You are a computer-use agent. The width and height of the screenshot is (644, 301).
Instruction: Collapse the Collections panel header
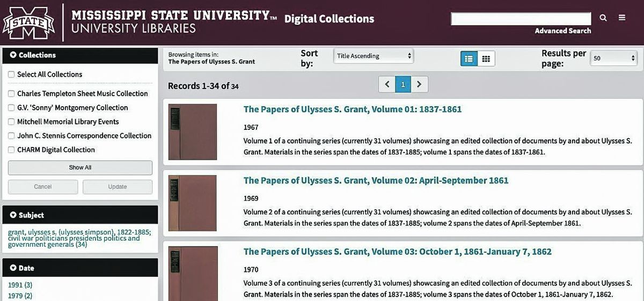[80, 55]
